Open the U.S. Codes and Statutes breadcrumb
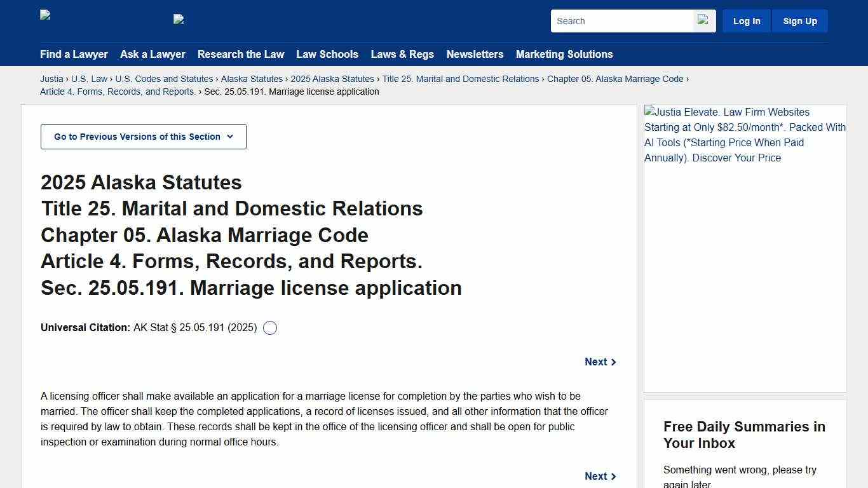The image size is (868, 488). (164, 79)
